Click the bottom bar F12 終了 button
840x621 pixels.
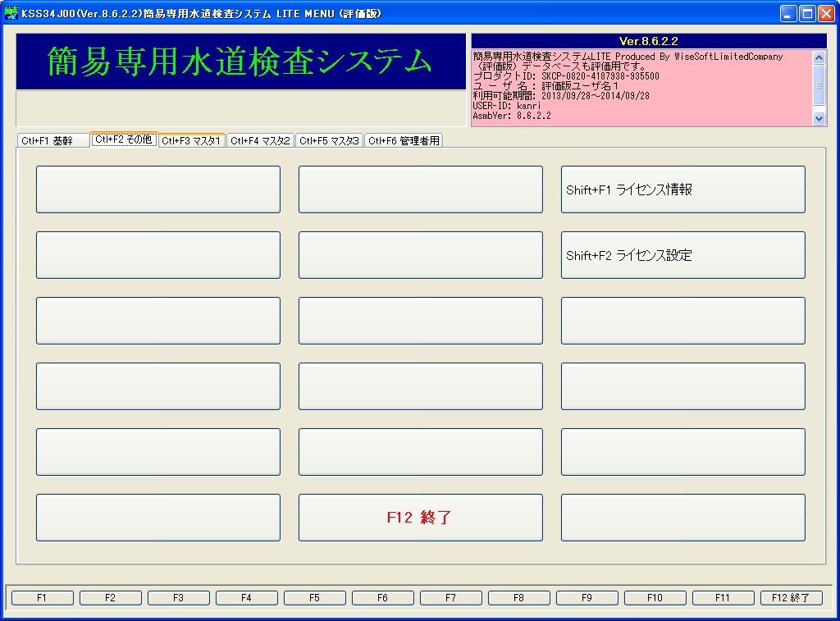792,598
